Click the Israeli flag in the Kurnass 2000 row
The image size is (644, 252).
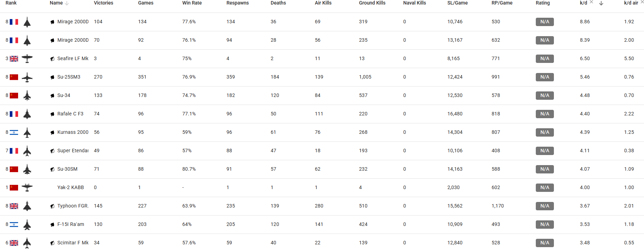click(x=14, y=132)
